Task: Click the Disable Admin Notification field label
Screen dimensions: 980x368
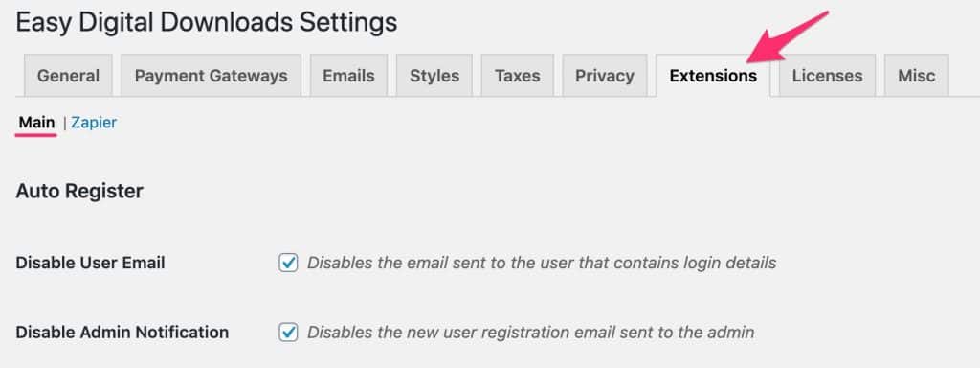Action: (x=122, y=333)
